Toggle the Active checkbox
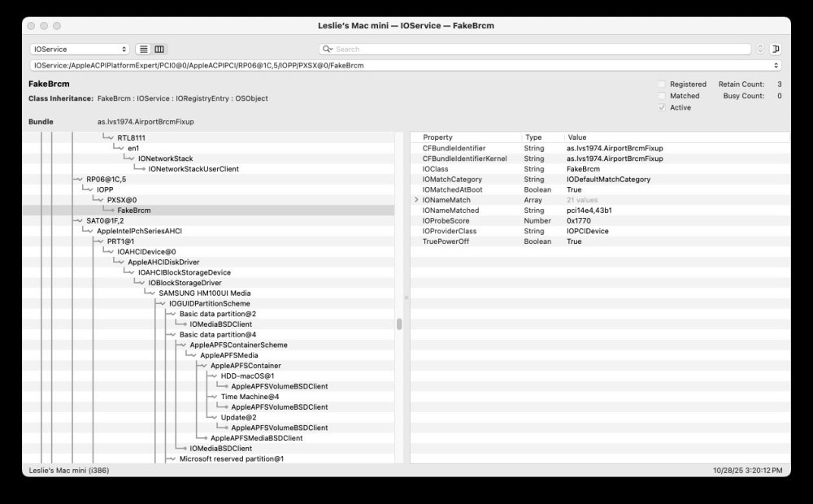813x504 pixels. [x=662, y=107]
